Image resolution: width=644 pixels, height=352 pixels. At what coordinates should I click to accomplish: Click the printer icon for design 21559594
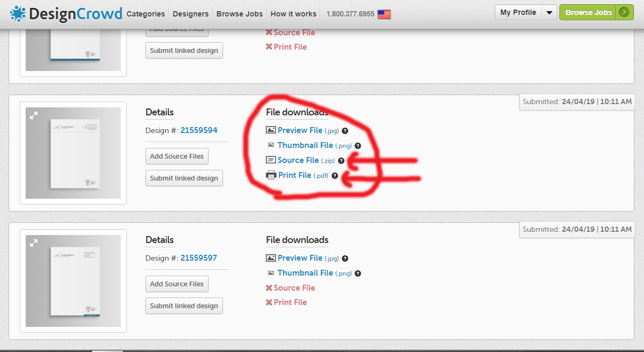tap(271, 175)
